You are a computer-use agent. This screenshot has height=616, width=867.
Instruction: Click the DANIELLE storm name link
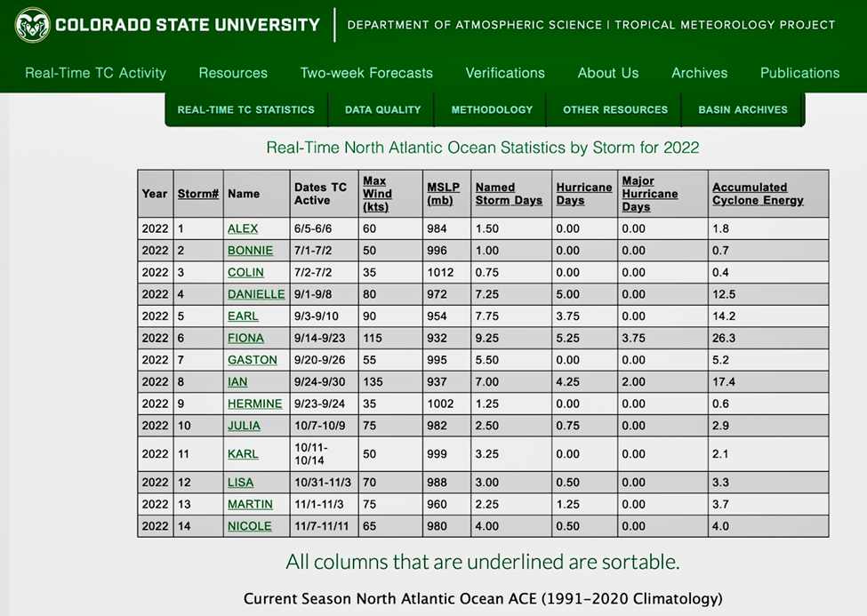(256, 294)
